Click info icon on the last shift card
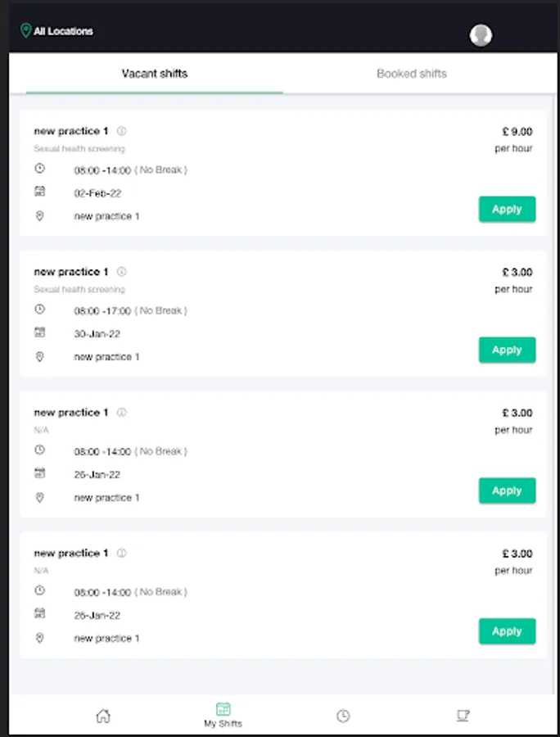The width and height of the screenshot is (560, 737). [x=122, y=554]
